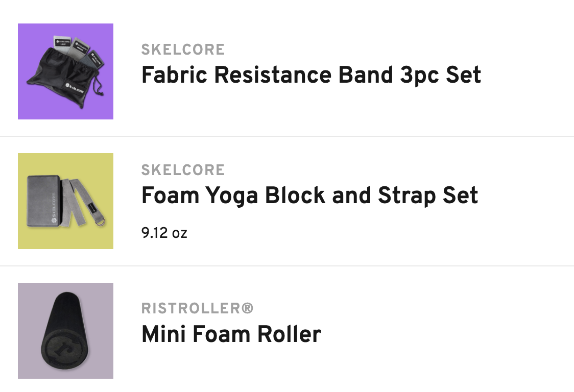This screenshot has height=392, width=574.
Task: Select SKELCORE brand above Fabric Resistance Band
Action: click(183, 50)
